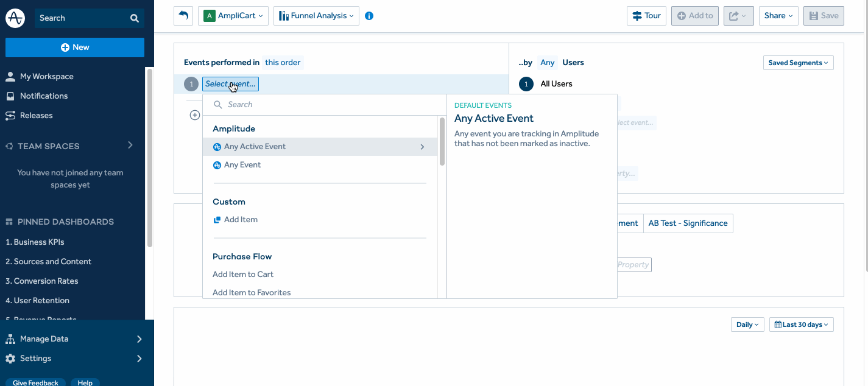868x386 pixels.
Task: Select Add Item to Cart event
Action: click(x=320, y=275)
